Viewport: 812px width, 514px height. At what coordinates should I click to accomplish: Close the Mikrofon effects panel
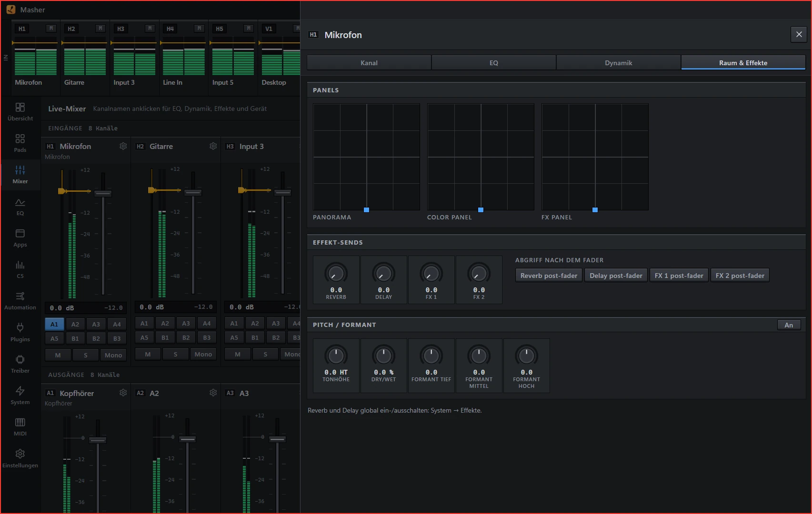(799, 35)
